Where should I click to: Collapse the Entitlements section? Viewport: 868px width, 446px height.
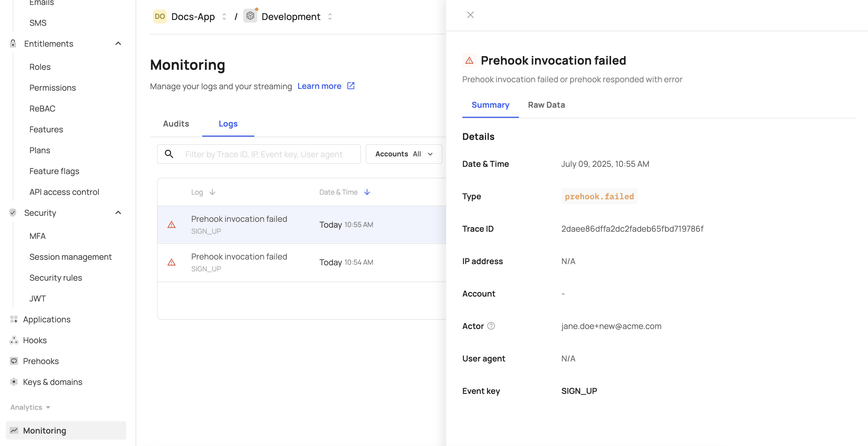coord(118,43)
